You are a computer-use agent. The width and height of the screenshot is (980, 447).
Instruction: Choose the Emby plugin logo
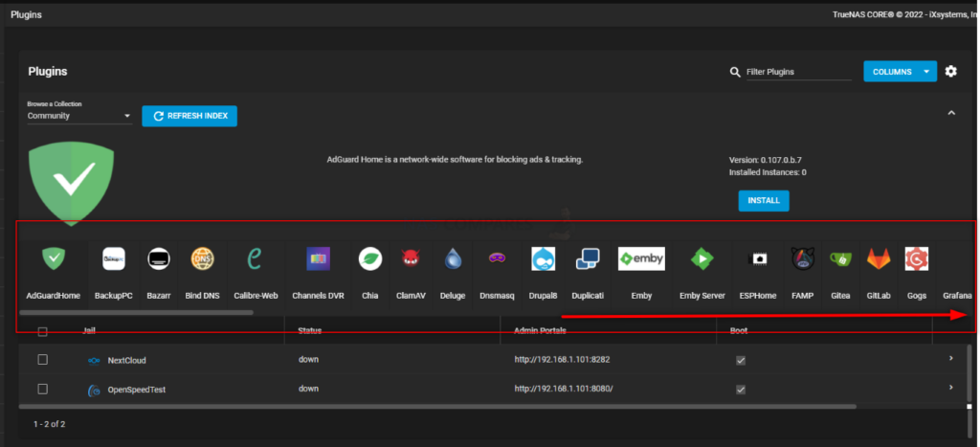[x=641, y=258]
